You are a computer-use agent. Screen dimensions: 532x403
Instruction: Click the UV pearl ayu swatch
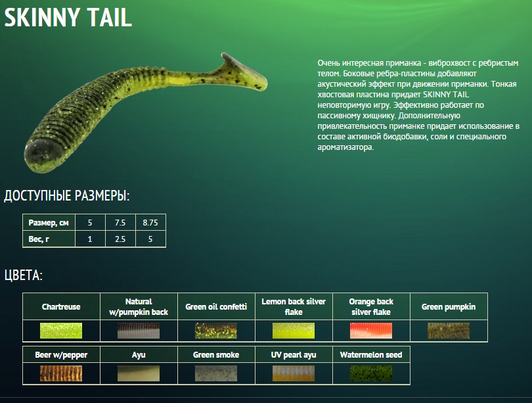294,373
